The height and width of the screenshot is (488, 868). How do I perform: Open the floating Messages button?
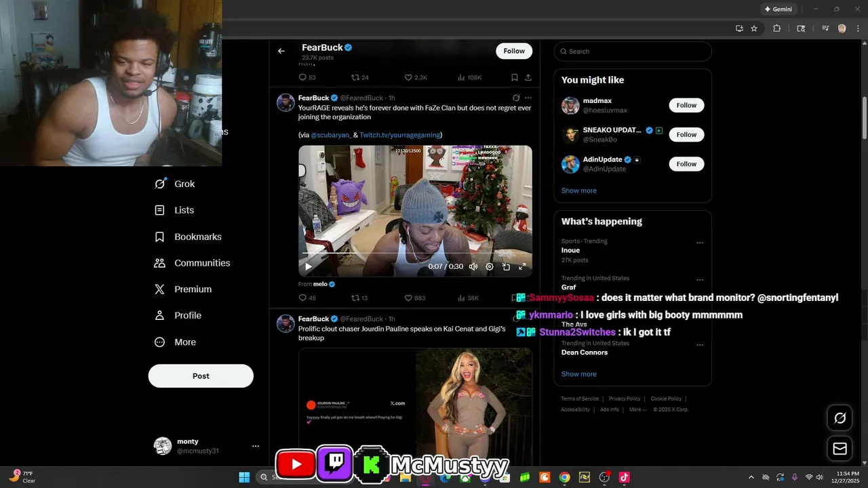point(840,449)
